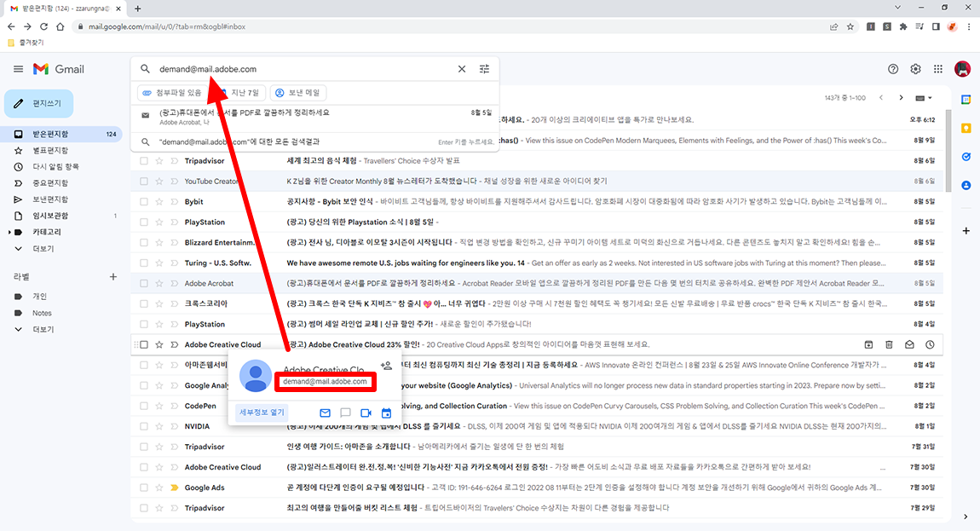Check the Blizzard Entertainment email
The width and height of the screenshot is (980, 531).
click(144, 243)
